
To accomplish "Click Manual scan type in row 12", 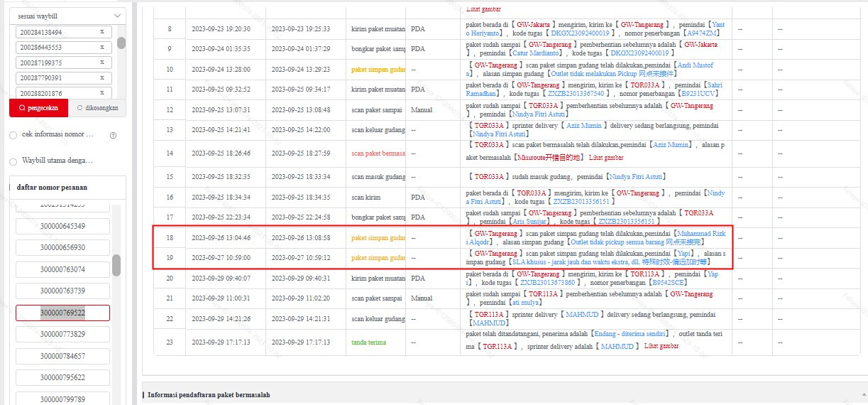I will [x=422, y=110].
